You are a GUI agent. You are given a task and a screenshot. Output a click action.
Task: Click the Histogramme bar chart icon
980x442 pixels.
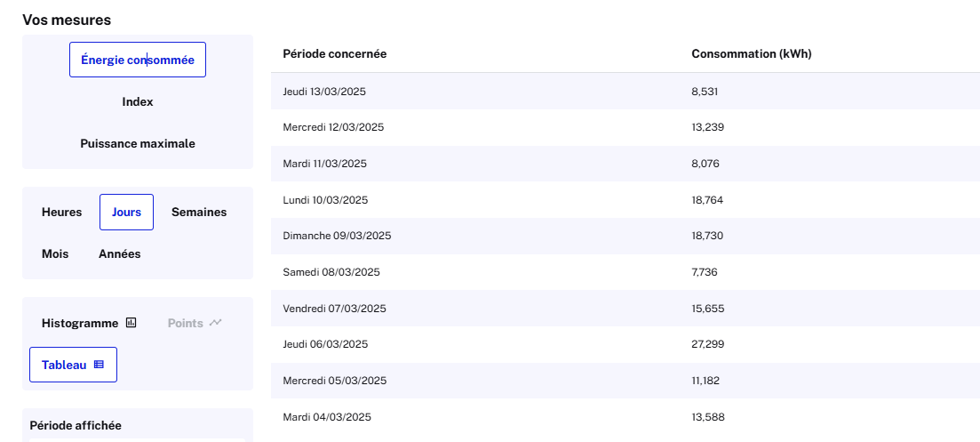131,323
